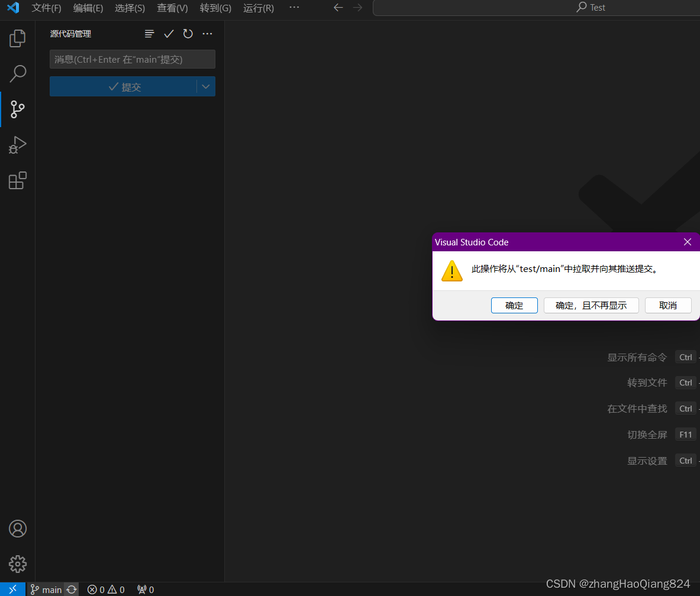700x596 pixels.
Task: Close the Visual Studio Code dialog
Action: click(x=688, y=242)
